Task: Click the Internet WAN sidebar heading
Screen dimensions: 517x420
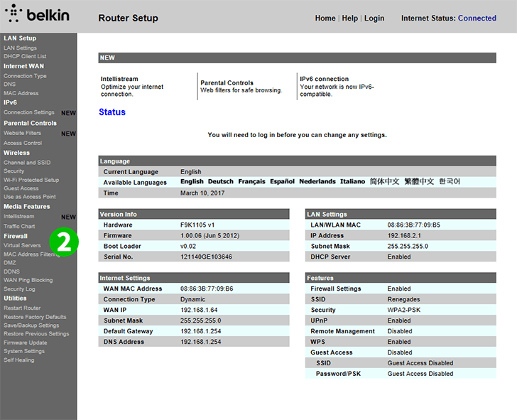Action: click(23, 66)
